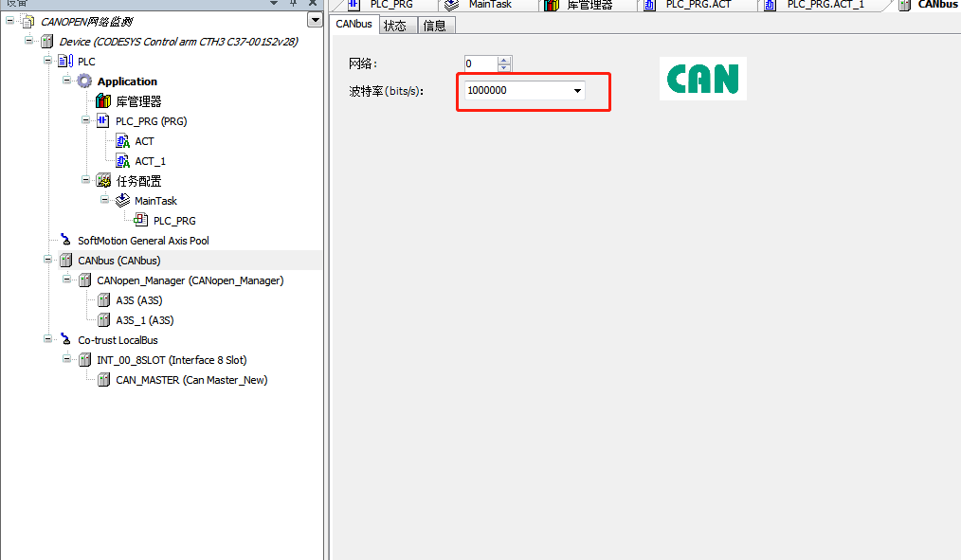This screenshot has width=961, height=560.
Task: Increase network number with up spinner
Action: point(504,60)
